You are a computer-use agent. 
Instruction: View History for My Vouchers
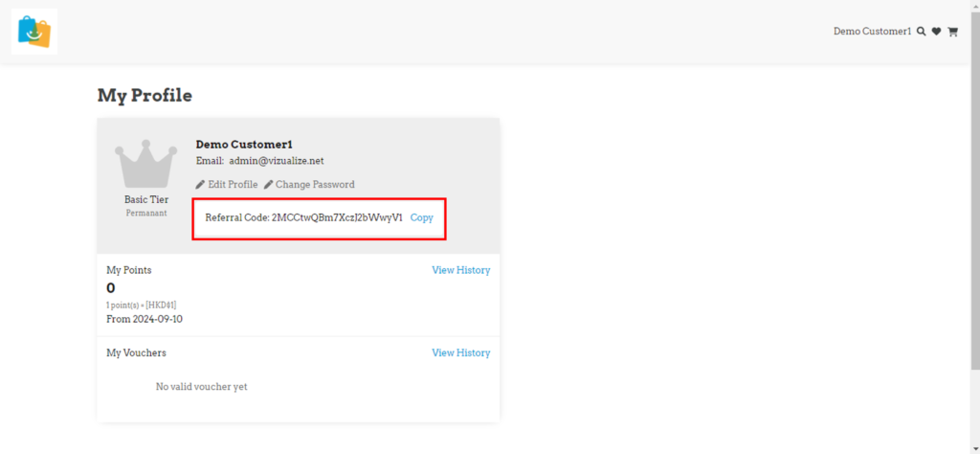coord(460,352)
